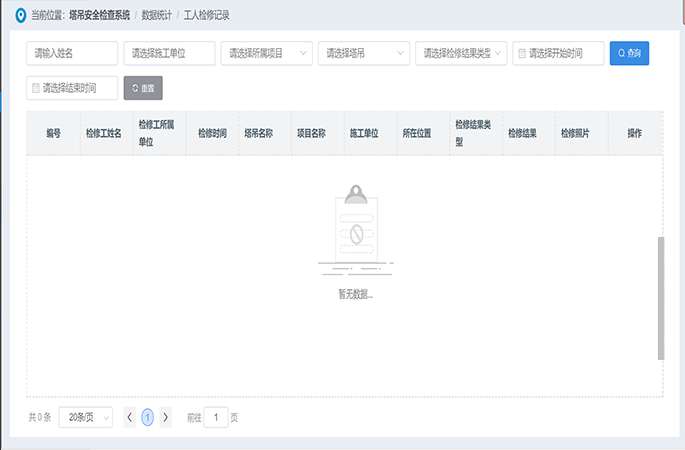Click the calendar icon in end time field
The width and height of the screenshot is (685, 450).
pyautogui.click(x=36, y=88)
